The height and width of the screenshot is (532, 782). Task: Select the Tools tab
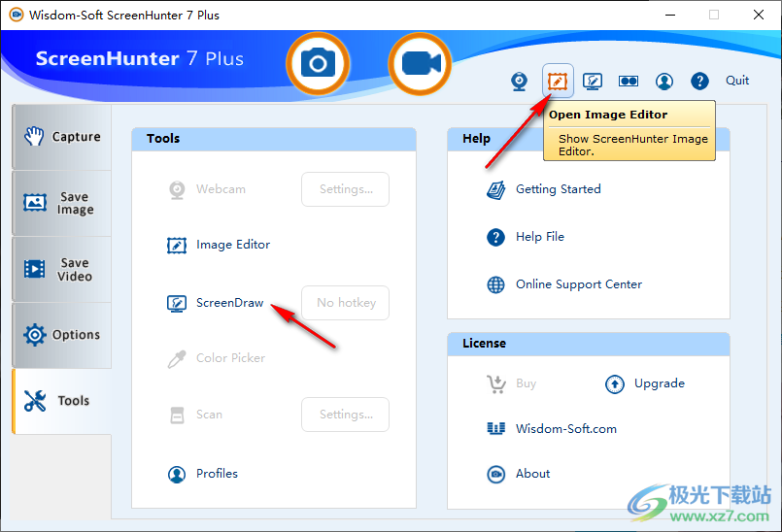[62, 401]
